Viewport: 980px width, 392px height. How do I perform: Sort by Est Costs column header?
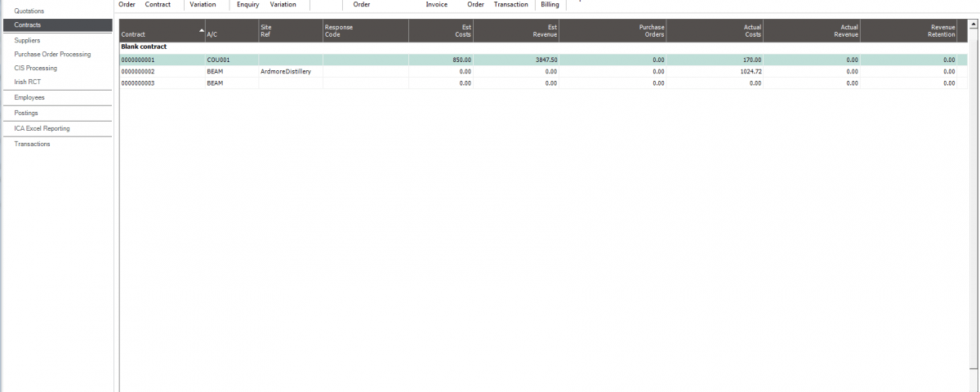pyautogui.click(x=441, y=31)
